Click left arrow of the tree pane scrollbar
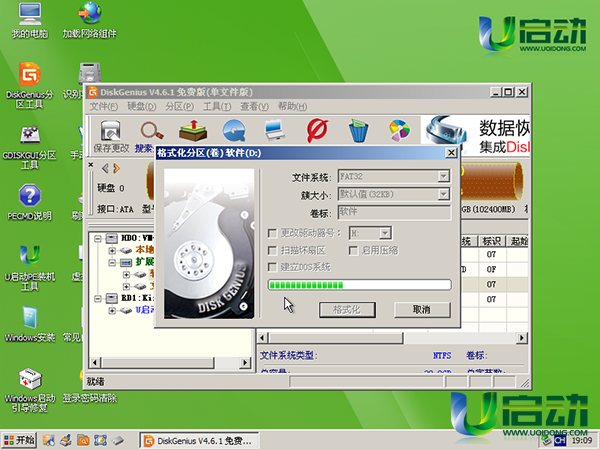This screenshot has width=600, height=450. point(95,362)
